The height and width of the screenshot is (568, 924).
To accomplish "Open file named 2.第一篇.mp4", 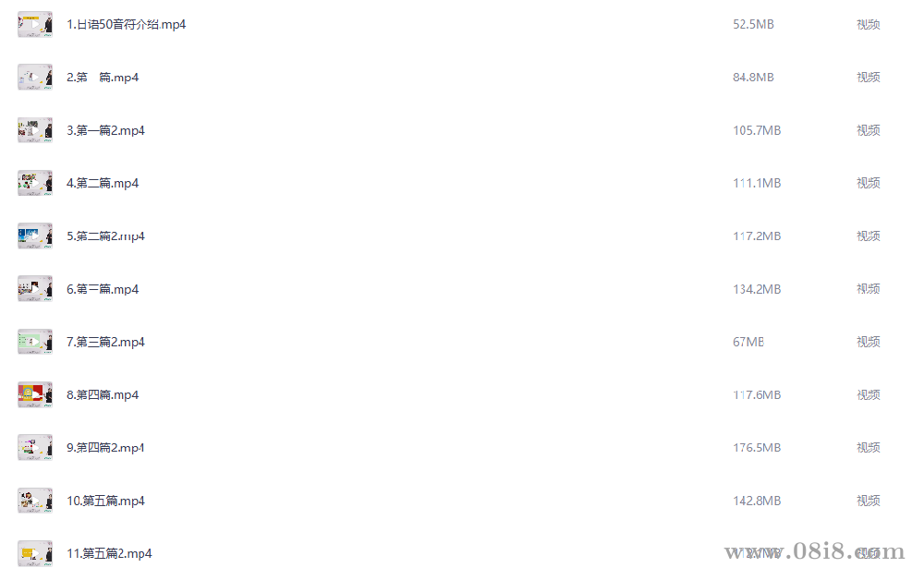I will coord(103,78).
